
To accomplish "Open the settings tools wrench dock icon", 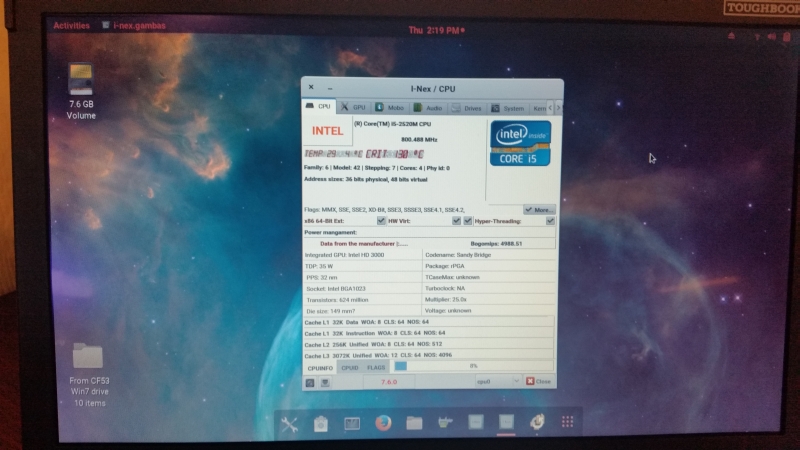I will pyautogui.click(x=289, y=424).
